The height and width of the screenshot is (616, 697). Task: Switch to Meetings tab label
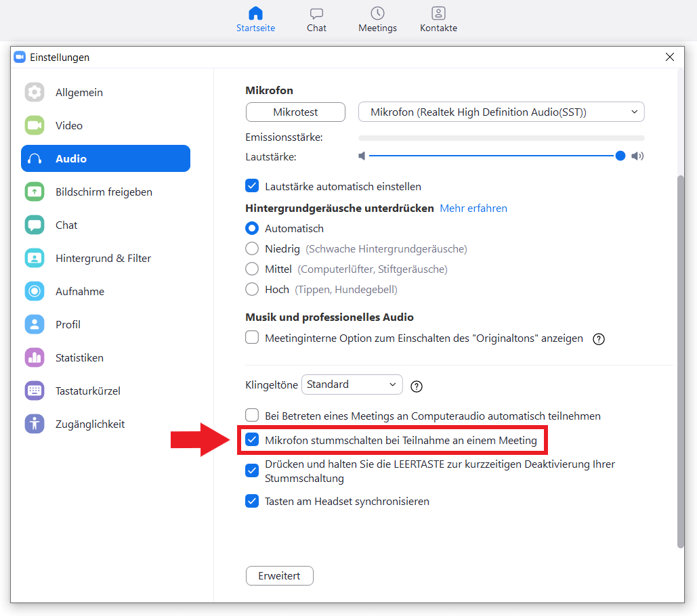coord(377,28)
